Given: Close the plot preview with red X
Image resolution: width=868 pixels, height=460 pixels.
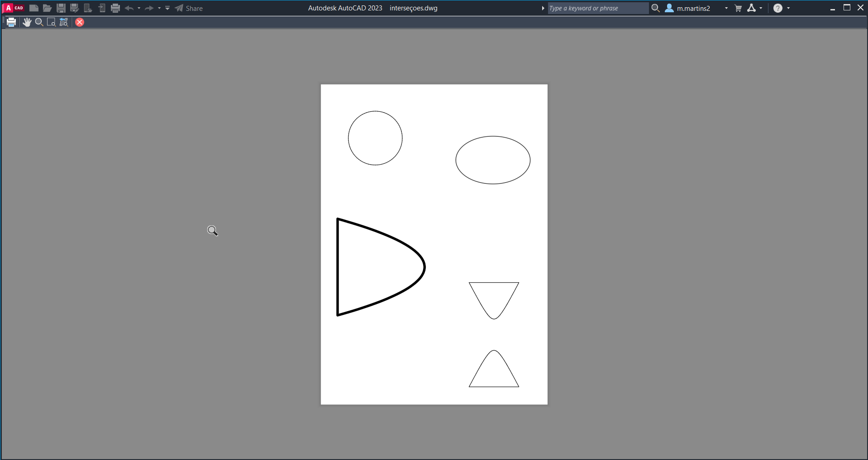Looking at the screenshot, I should (x=80, y=22).
